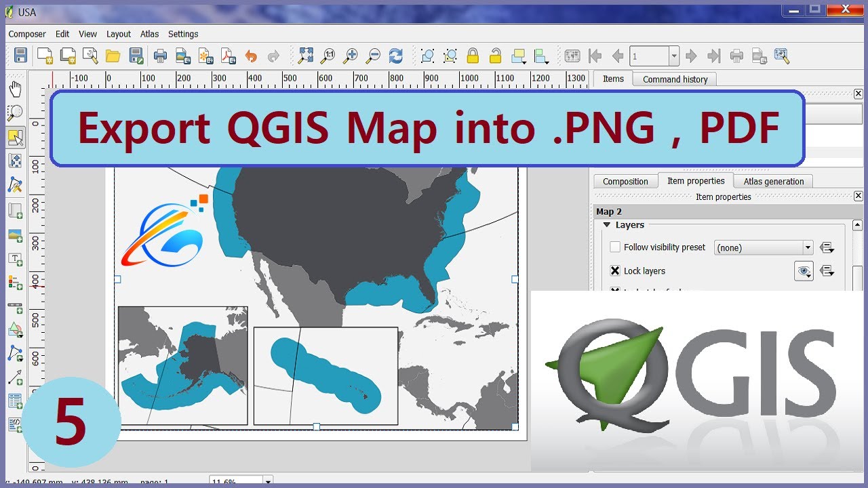Open the preset menu beside Follow visibility
Screen dimensions: 868x488
click(x=827, y=247)
